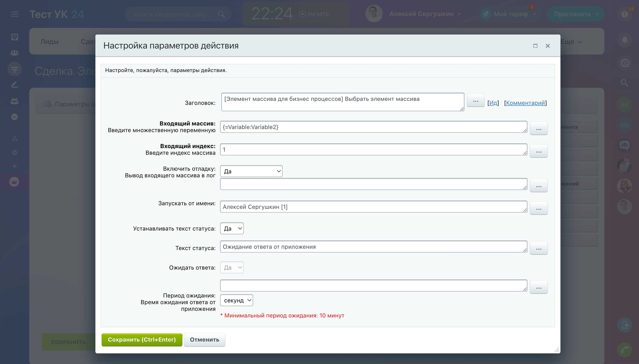Image resolution: width=639 pixels, height=364 pixels.
Task: Close the action settings dialog
Action: (548, 46)
